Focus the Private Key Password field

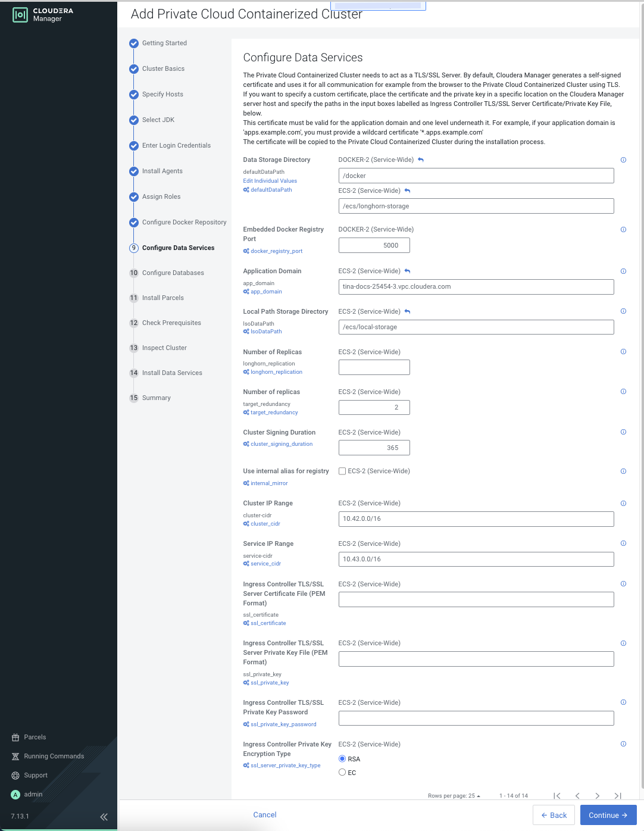tap(476, 718)
